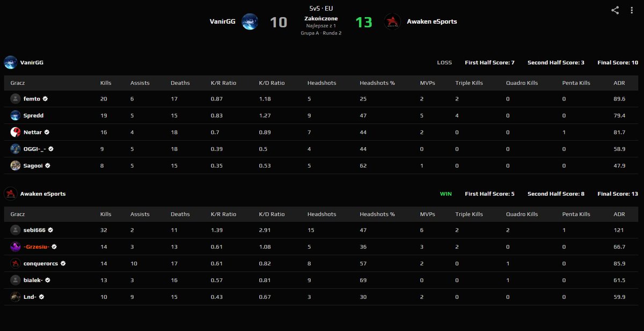Sort Awaken eSports table by MVPs
The width and height of the screenshot is (644, 331).
click(428, 214)
